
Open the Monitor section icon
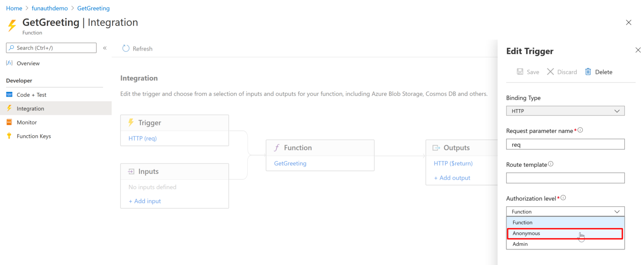(10, 122)
